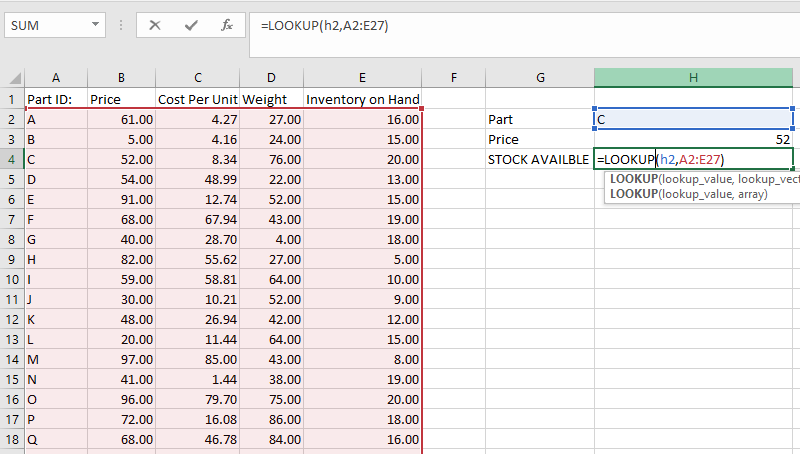The image size is (800, 454).
Task: Open the Insert Function fx dialog
Action: 227,26
